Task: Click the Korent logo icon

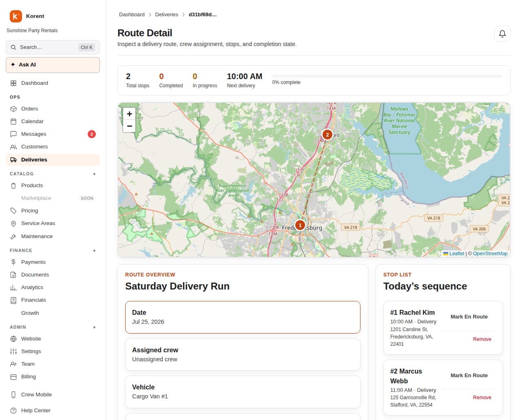Action: [x=15, y=16]
